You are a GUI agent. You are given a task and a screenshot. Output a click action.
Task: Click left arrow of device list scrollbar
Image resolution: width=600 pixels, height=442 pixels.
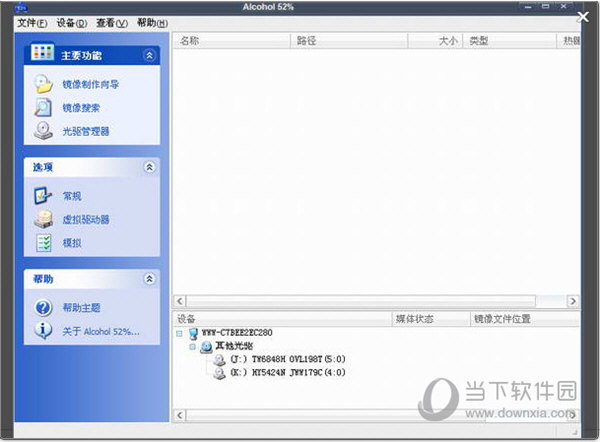[180, 415]
